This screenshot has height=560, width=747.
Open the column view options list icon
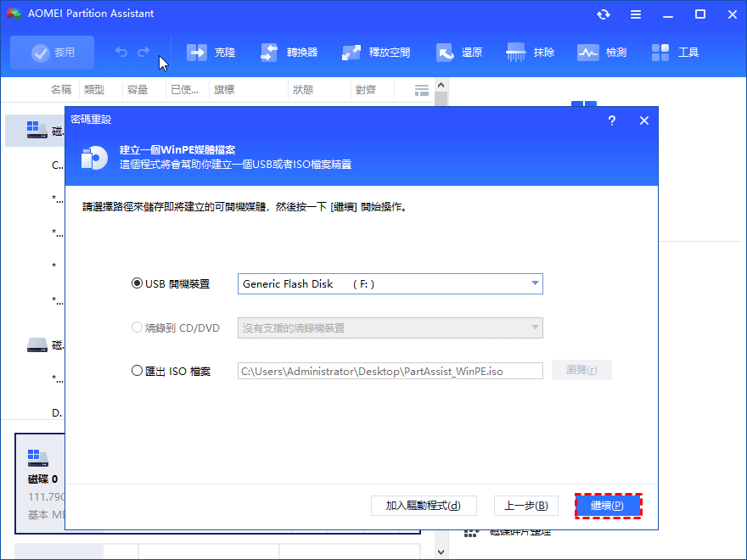tap(422, 90)
